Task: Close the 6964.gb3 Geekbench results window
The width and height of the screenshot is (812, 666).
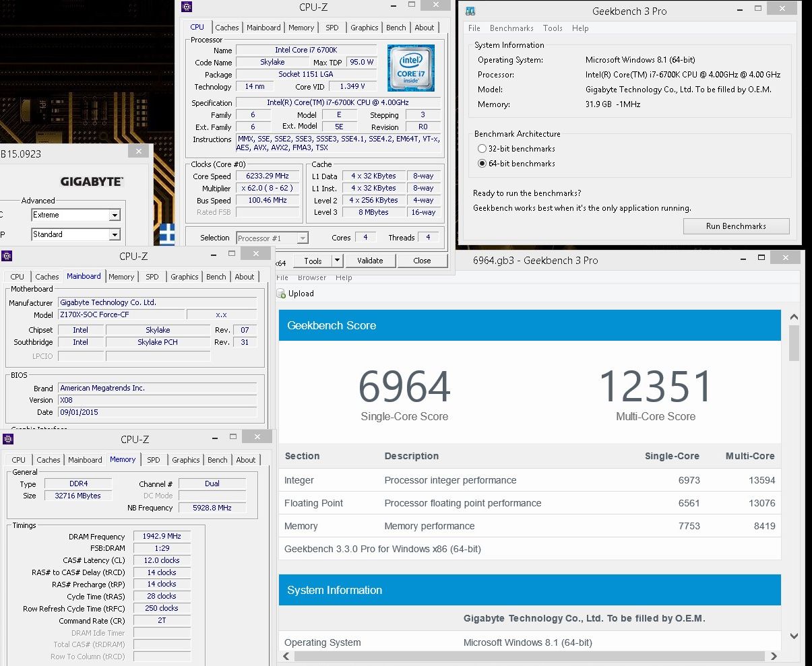Action: point(786,257)
